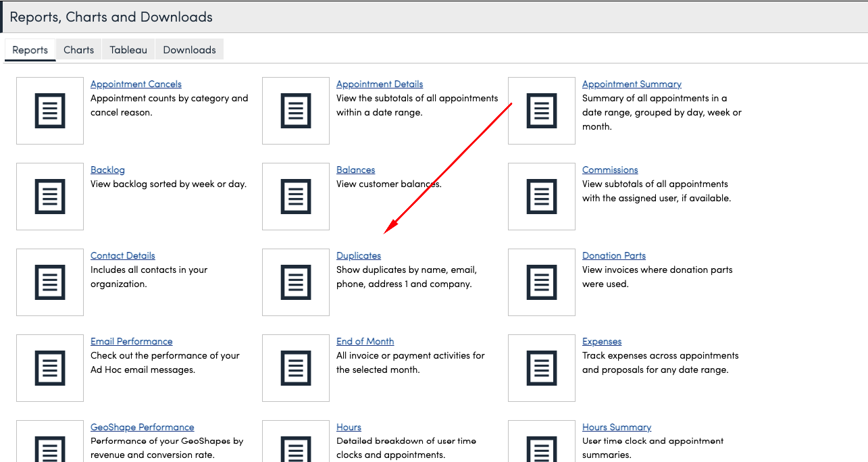Screen dimensions: 868x462
Task: Open the Contact Details link
Action: pyautogui.click(x=123, y=256)
